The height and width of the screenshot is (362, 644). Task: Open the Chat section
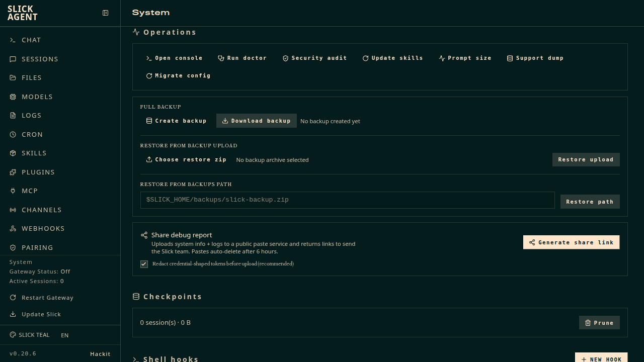[x=60, y=40]
